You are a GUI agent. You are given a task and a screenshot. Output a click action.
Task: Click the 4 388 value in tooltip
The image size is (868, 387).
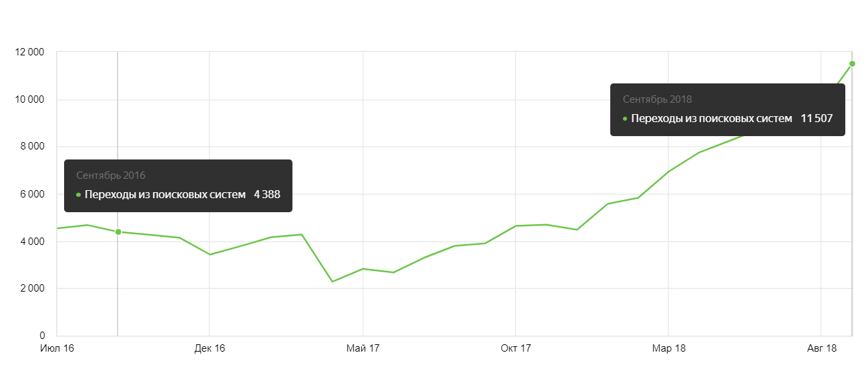[266, 195]
